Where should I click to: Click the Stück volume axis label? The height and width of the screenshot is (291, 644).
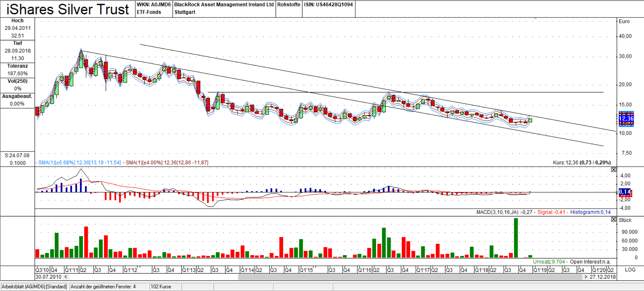pos(625,220)
